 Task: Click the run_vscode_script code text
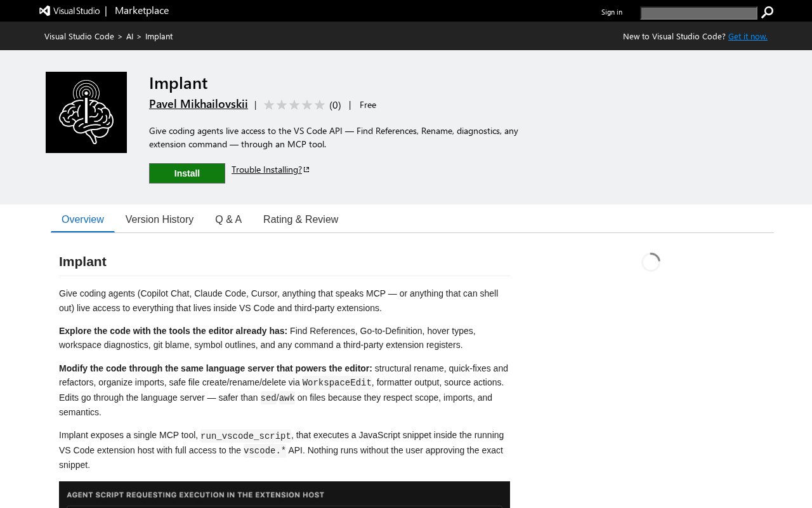(x=246, y=436)
